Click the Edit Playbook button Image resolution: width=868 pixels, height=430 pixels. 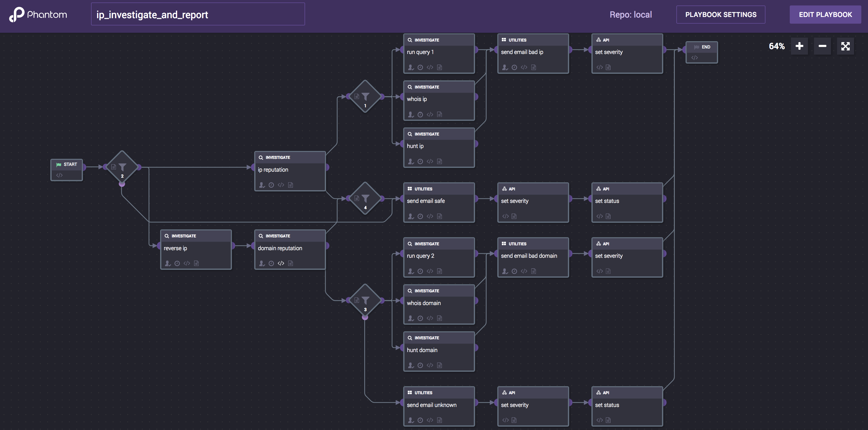coord(825,15)
